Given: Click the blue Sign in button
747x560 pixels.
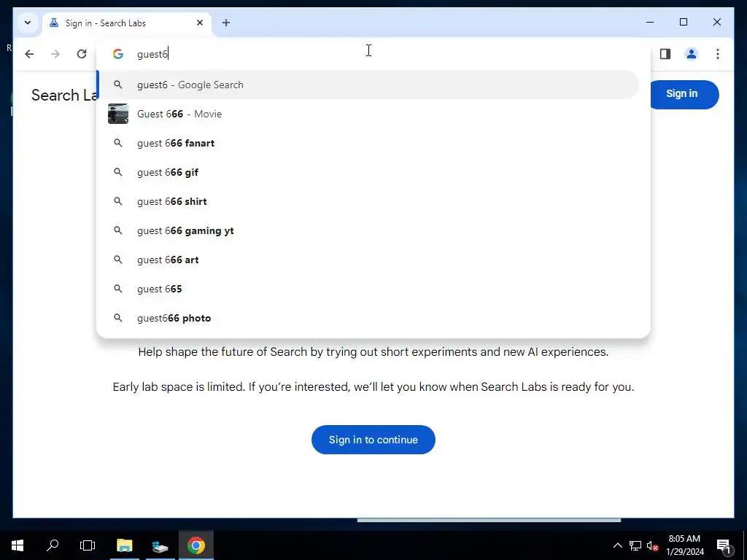Looking at the screenshot, I should click(684, 94).
